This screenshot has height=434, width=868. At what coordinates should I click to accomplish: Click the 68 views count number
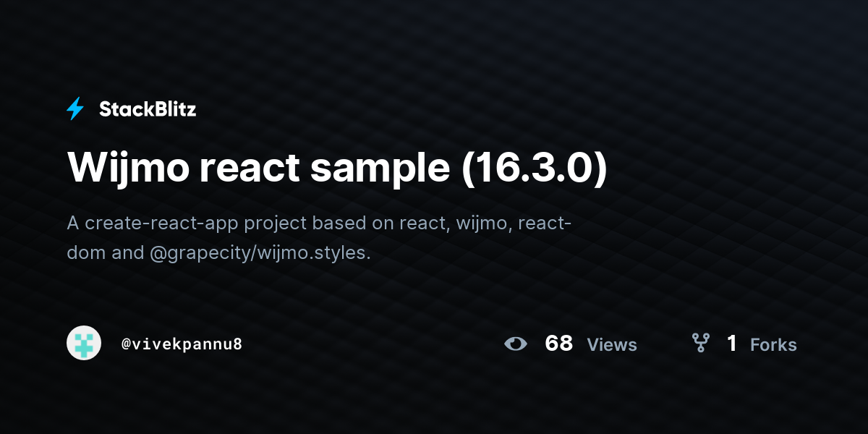[x=558, y=344]
